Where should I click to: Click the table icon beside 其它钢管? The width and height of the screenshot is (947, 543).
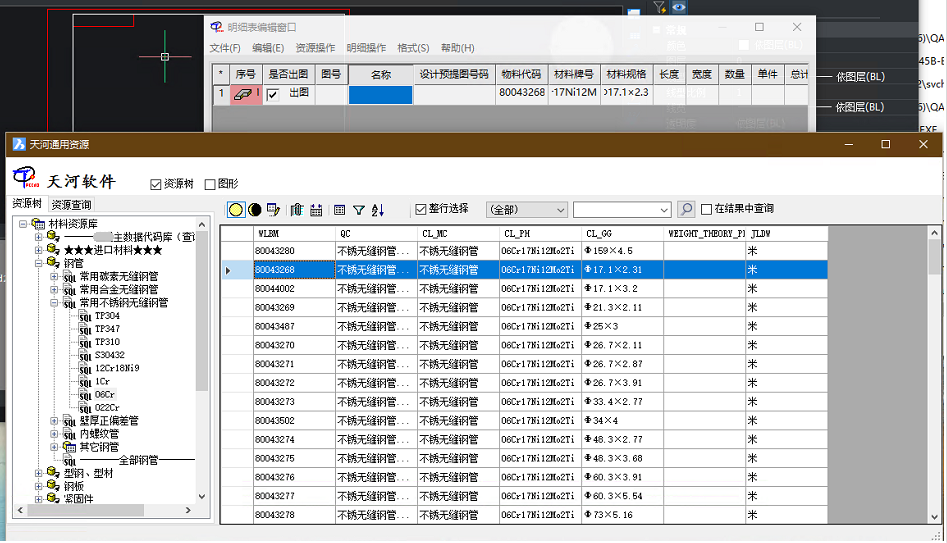coord(70,447)
